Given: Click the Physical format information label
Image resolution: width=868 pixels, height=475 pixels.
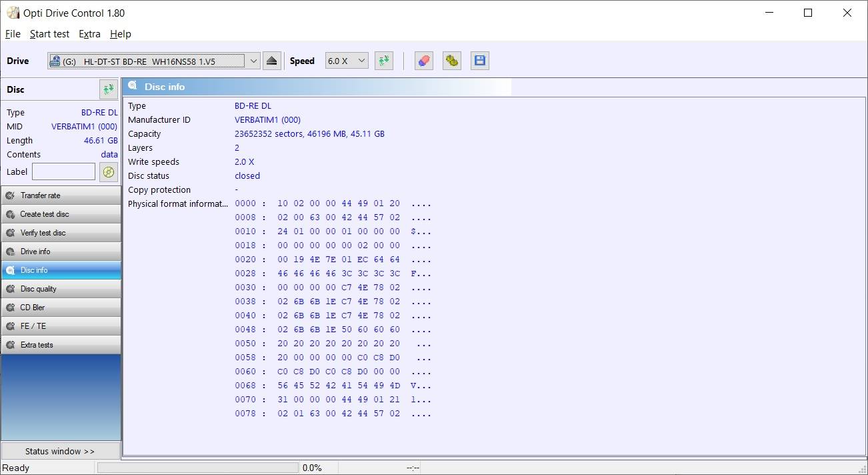Looking at the screenshot, I should pos(178,204).
